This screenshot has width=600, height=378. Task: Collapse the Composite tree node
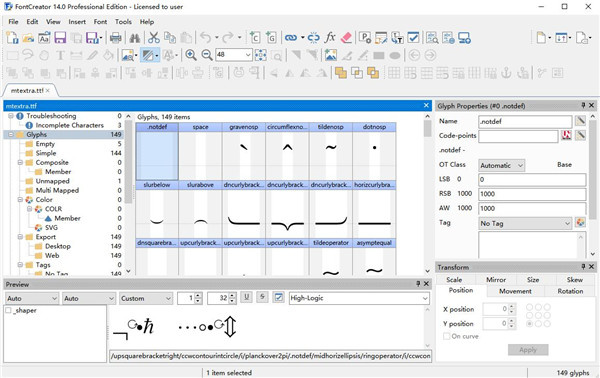coord(20,162)
